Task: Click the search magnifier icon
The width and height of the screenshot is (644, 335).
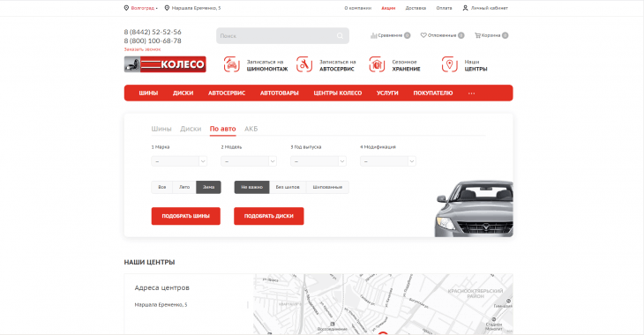Action: (340, 36)
